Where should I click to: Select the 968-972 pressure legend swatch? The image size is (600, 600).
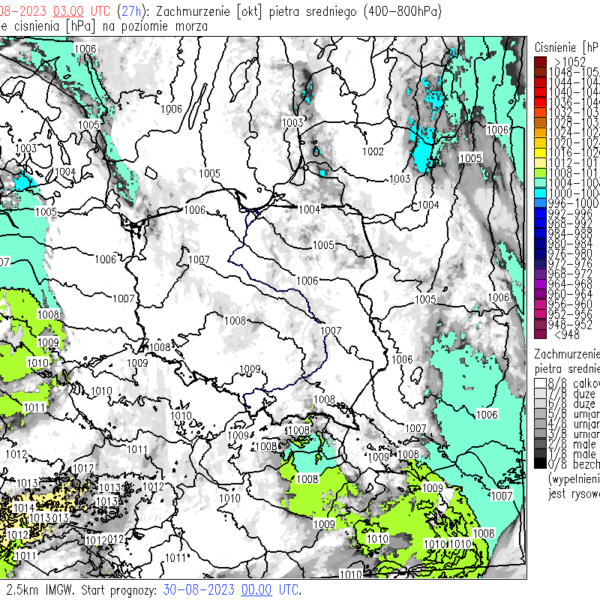tap(540, 273)
